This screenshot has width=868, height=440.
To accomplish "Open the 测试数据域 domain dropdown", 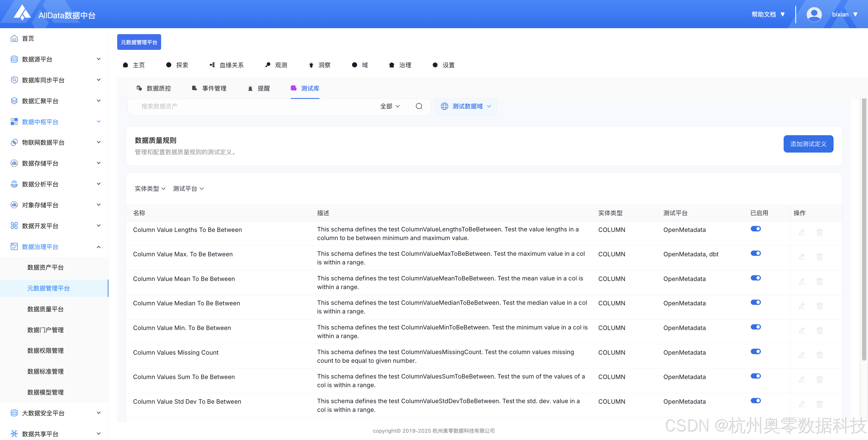I will 466,106.
